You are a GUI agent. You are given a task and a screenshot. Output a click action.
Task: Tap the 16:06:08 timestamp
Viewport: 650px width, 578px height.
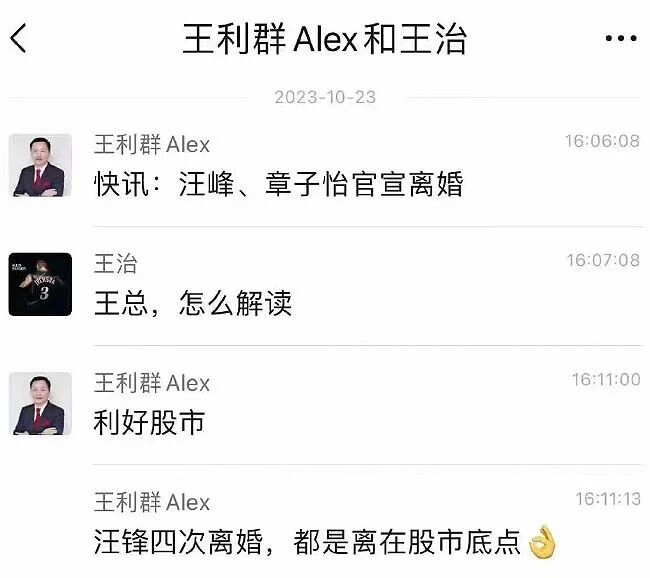(602, 141)
